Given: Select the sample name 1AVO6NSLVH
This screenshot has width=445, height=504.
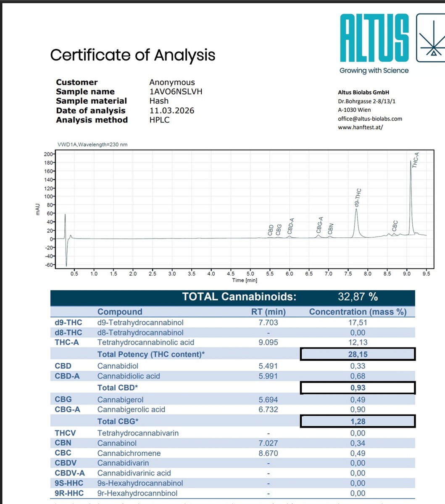Looking at the screenshot, I should [176, 92].
